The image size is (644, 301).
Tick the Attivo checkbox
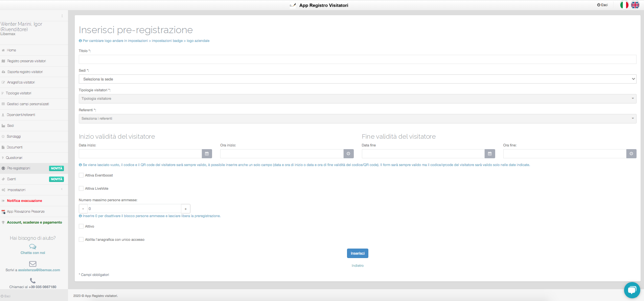81,226
